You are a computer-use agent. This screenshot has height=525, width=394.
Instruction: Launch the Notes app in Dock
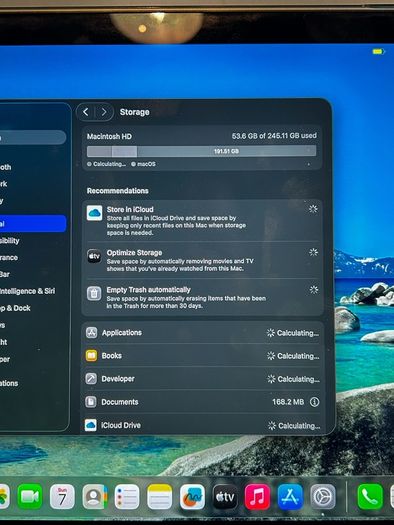click(160, 497)
